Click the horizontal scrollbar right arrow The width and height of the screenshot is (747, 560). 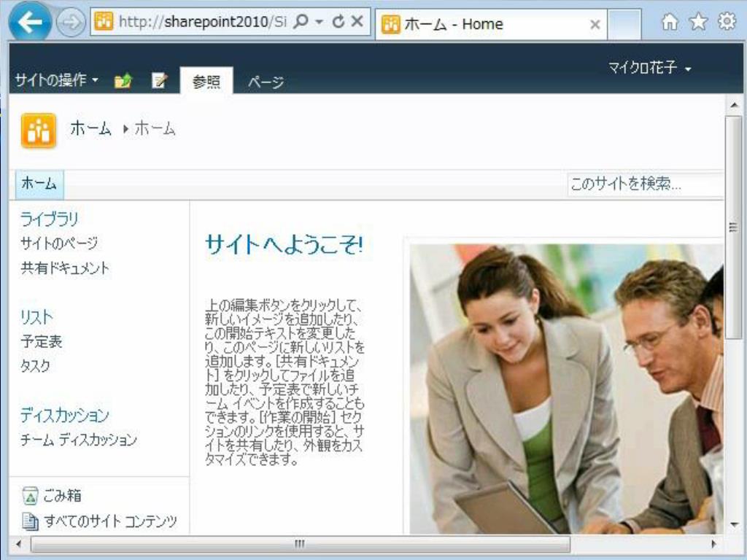pyautogui.click(x=713, y=543)
